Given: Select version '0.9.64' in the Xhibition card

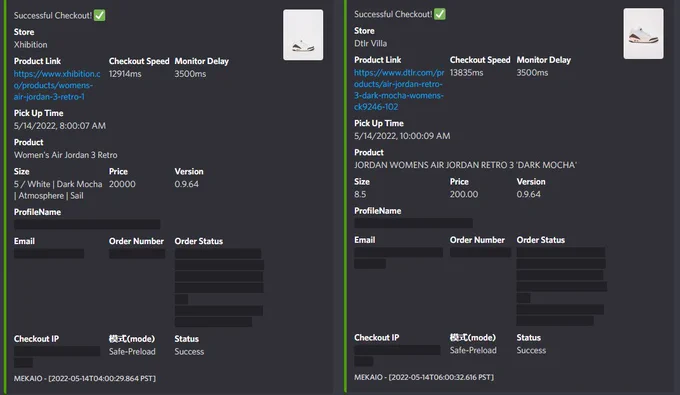Looking at the screenshot, I should point(186,184).
